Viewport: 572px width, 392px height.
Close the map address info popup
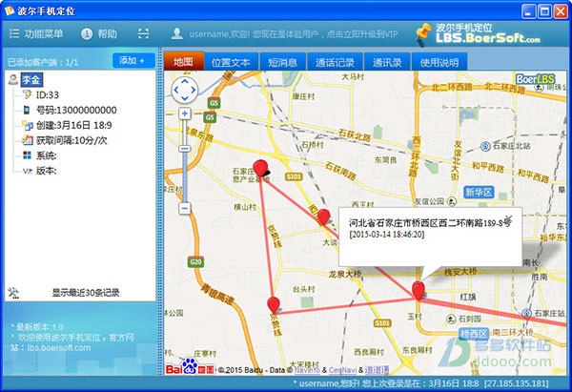508,218
